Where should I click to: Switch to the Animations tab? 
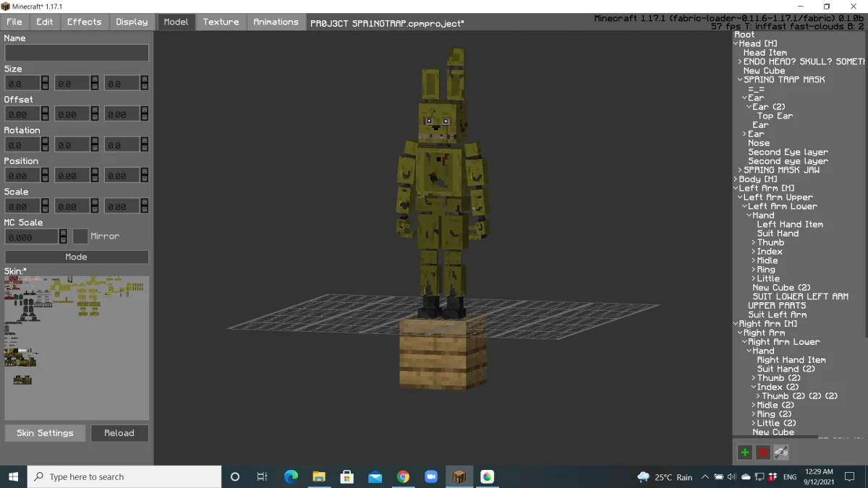pos(276,22)
